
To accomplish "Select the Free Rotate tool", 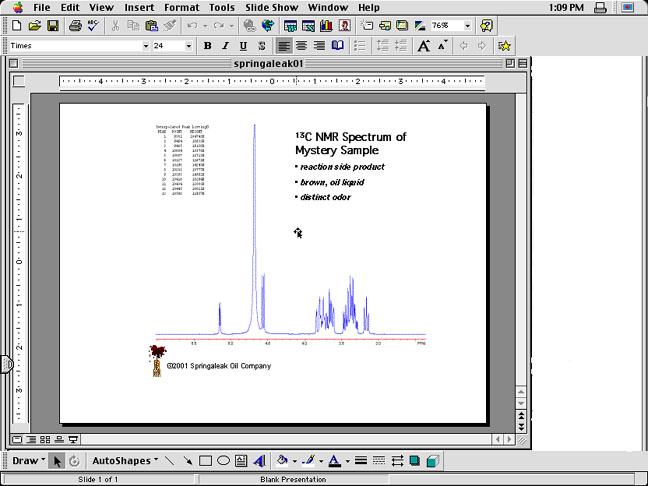I will (74, 461).
